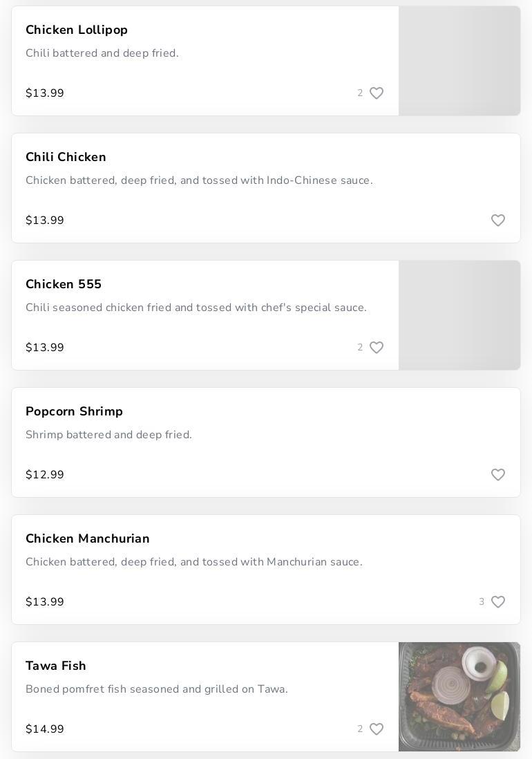
Task: Click the Chicken 555 image placeholder
Action: coord(459,315)
